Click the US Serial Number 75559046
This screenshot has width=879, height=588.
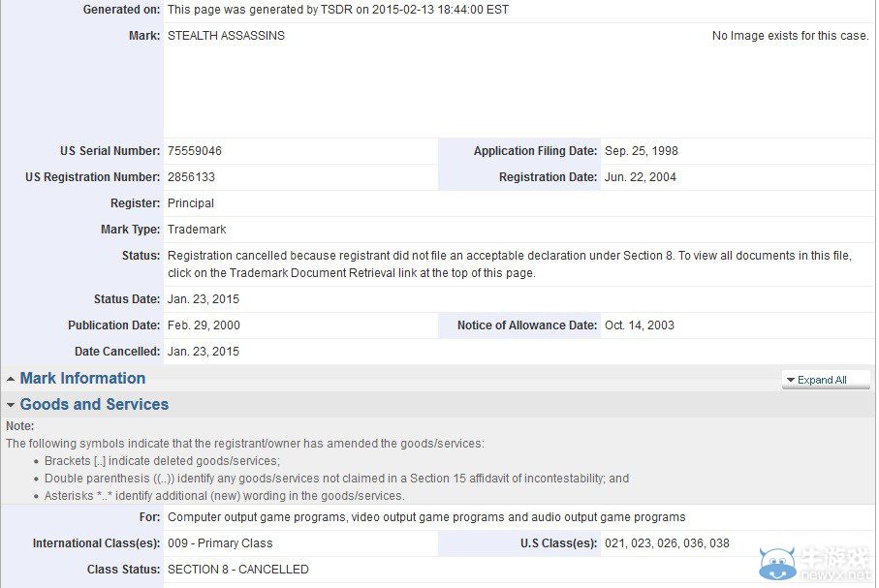tap(195, 151)
